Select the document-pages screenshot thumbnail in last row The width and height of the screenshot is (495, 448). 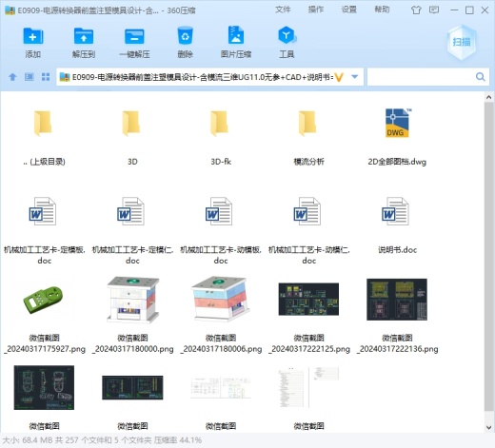click(308, 387)
